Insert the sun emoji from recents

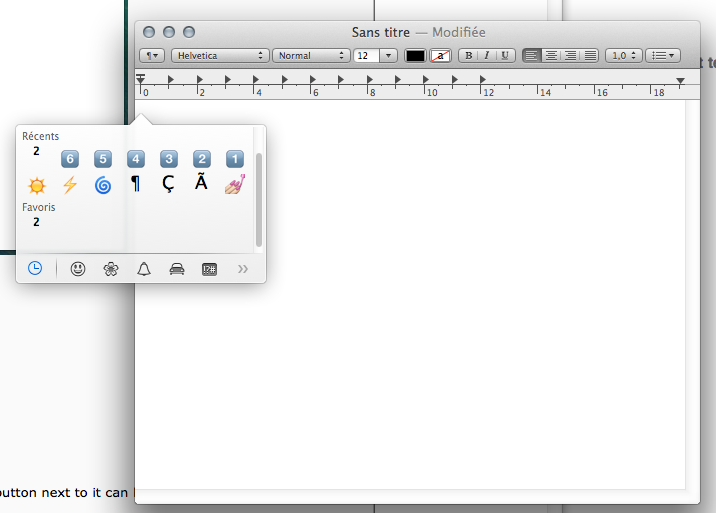36,185
